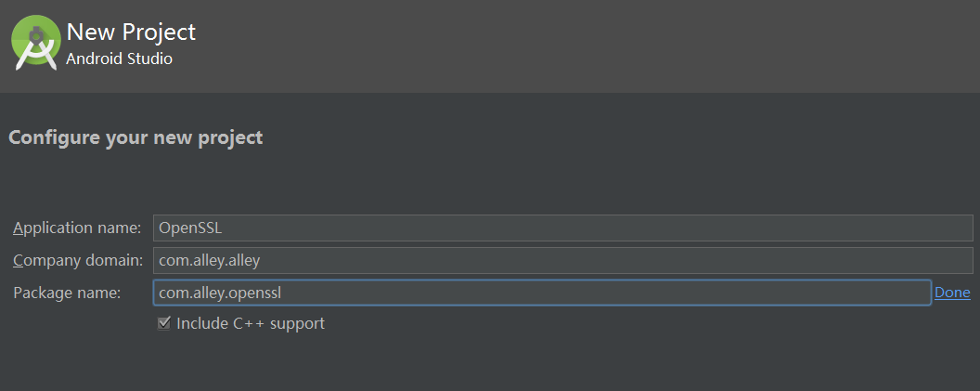Focus the Application name input field

tap(562, 228)
